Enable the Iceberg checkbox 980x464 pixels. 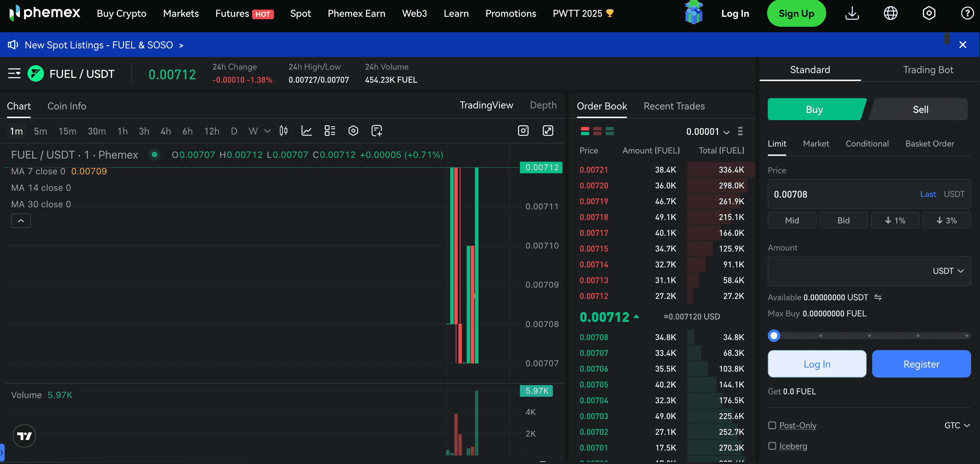pyautogui.click(x=772, y=446)
